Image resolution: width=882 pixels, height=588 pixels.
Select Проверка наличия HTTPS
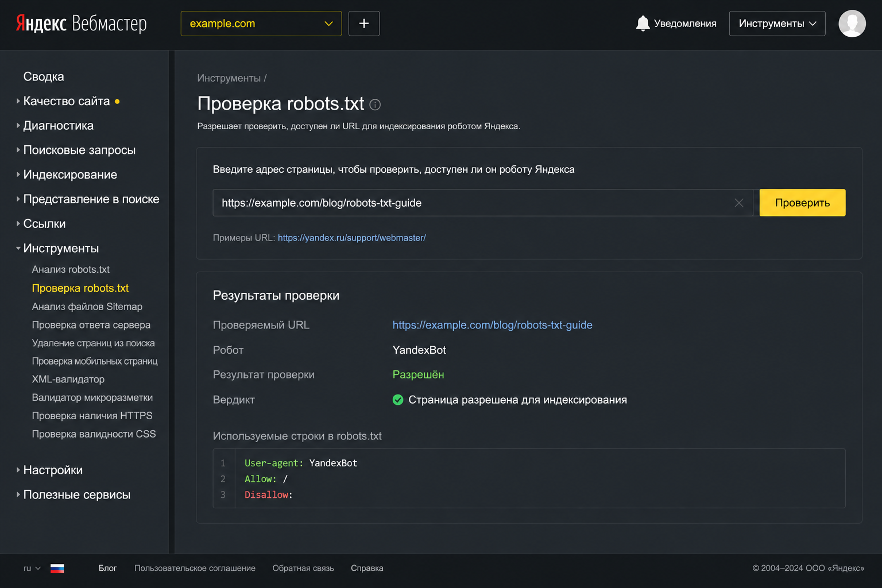pyautogui.click(x=92, y=416)
